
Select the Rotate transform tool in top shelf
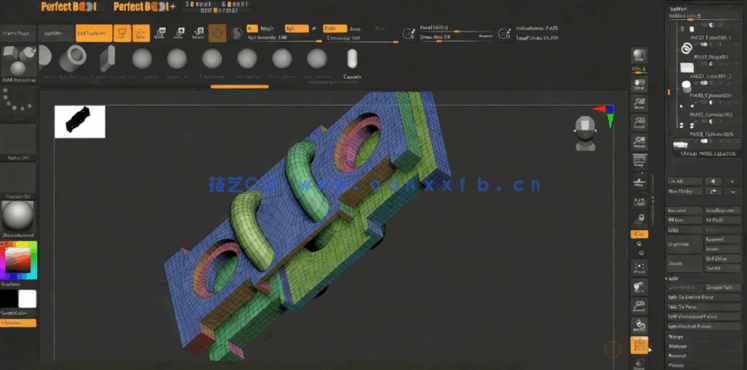click(198, 33)
